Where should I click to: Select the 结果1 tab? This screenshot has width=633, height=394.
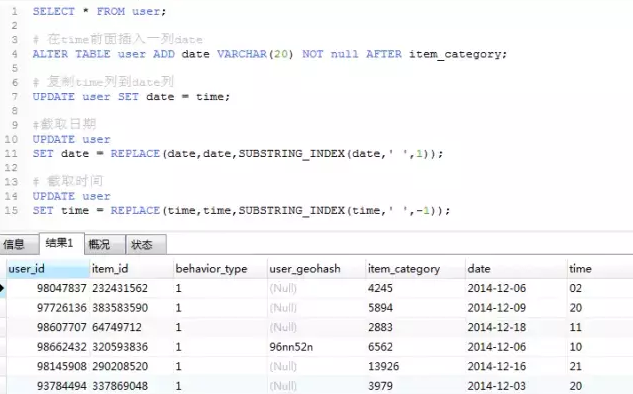pyautogui.click(x=61, y=243)
